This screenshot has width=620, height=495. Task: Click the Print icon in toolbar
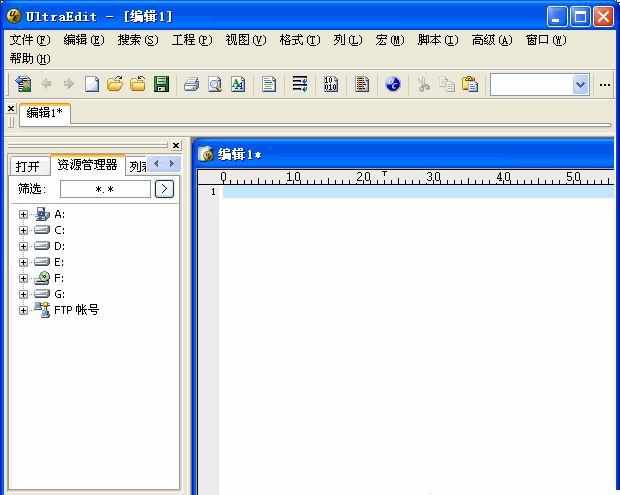pyautogui.click(x=191, y=85)
